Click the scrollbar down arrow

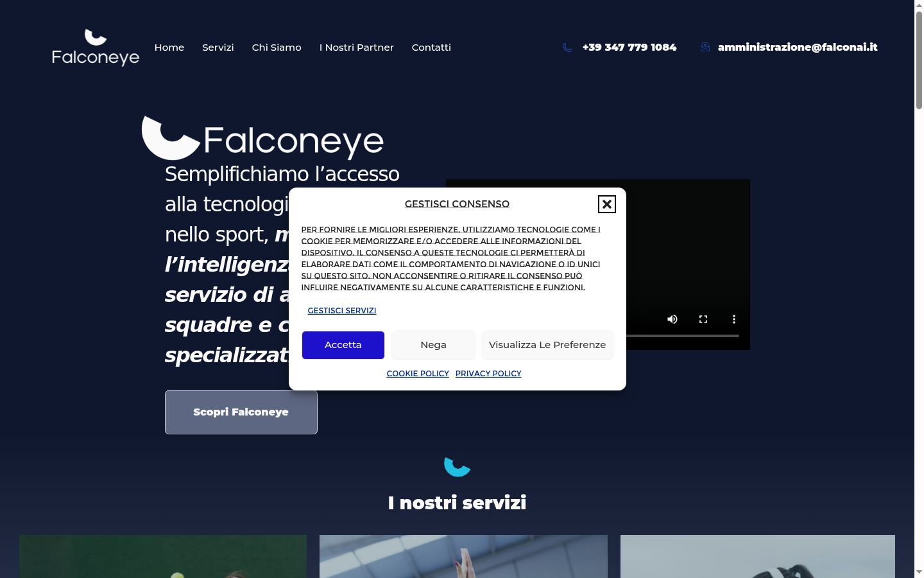pyautogui.click(x=919, y=572)
